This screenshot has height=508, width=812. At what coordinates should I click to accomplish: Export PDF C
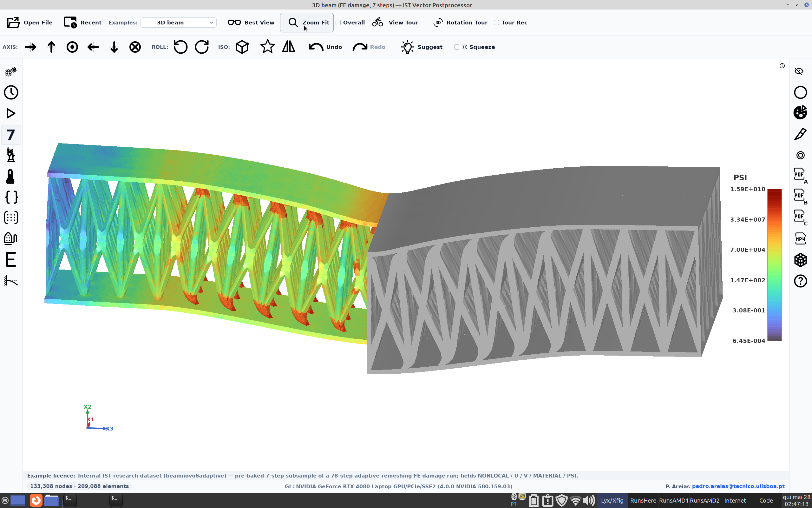click(800, 217)
